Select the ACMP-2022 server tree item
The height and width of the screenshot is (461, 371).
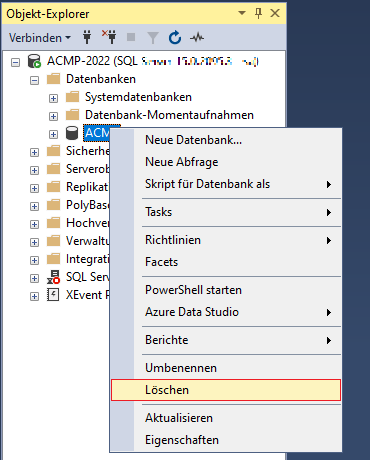(x=153, y=61)
